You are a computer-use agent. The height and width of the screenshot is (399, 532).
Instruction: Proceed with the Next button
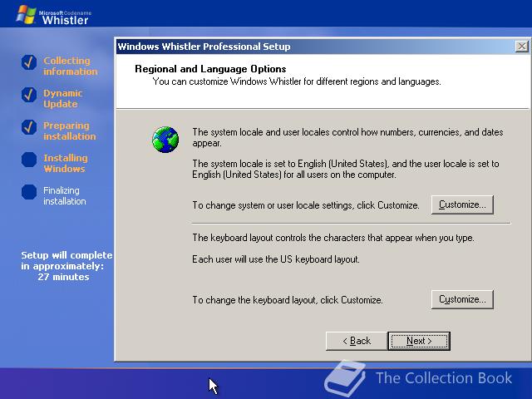point(419,341)
